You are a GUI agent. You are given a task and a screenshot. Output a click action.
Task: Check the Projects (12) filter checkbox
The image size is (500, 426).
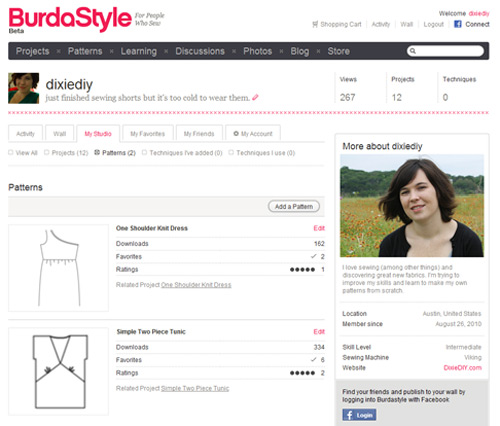coord(47,153)
